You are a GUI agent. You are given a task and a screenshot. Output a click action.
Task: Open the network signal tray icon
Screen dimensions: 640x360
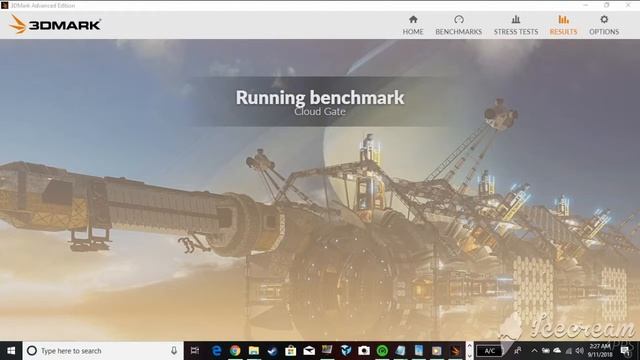click(569, 351)
